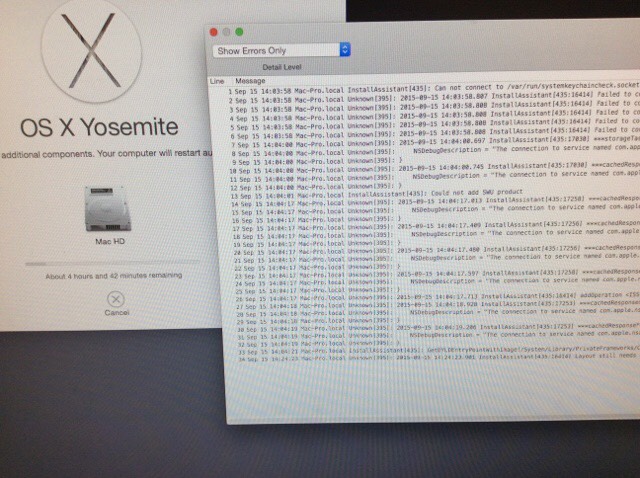Select log line 20 with timestamp 14:04:17.480
The height and width of the screenshot is (478, 640).
pyautogui.click(x=435, y=250)
